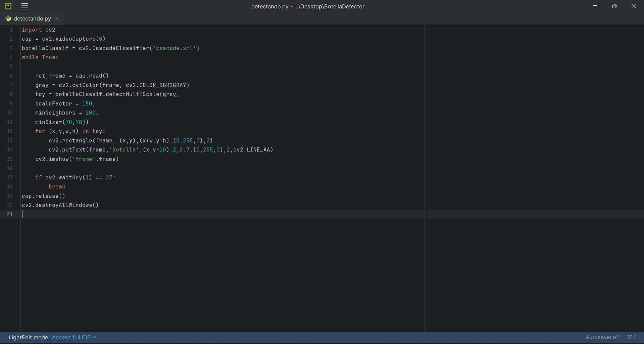Click 'for (x,y,w,h) in toy:' line
644x344 pixels.
tap(70, 131)
